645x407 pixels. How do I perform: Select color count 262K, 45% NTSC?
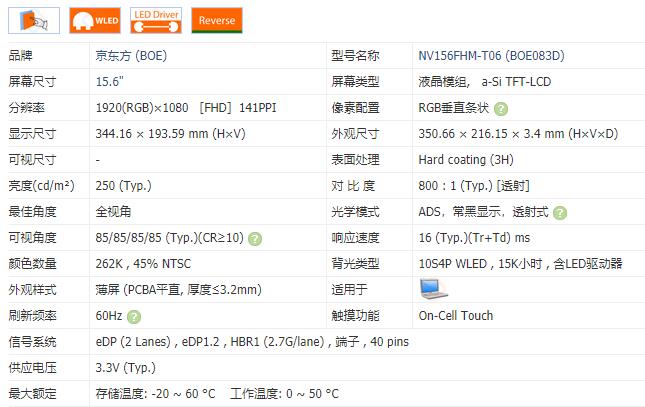click(x=143, y=263)
